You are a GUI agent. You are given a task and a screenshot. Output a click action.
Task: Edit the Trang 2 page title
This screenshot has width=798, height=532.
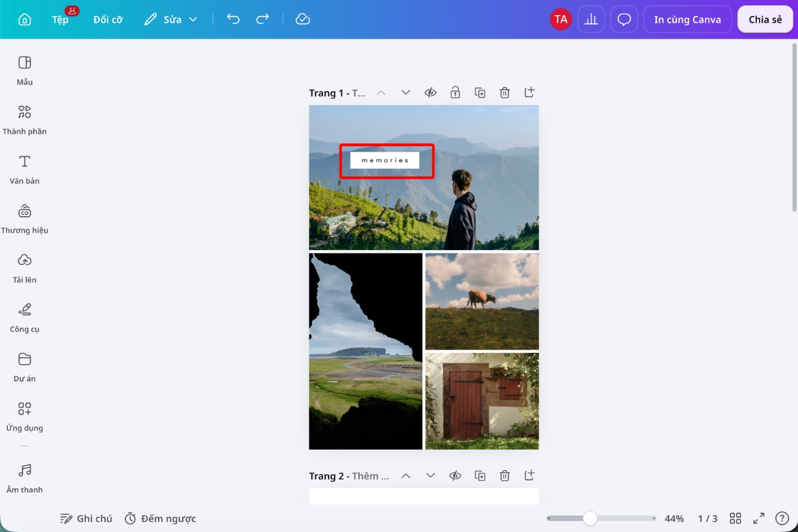coord(350,476)
